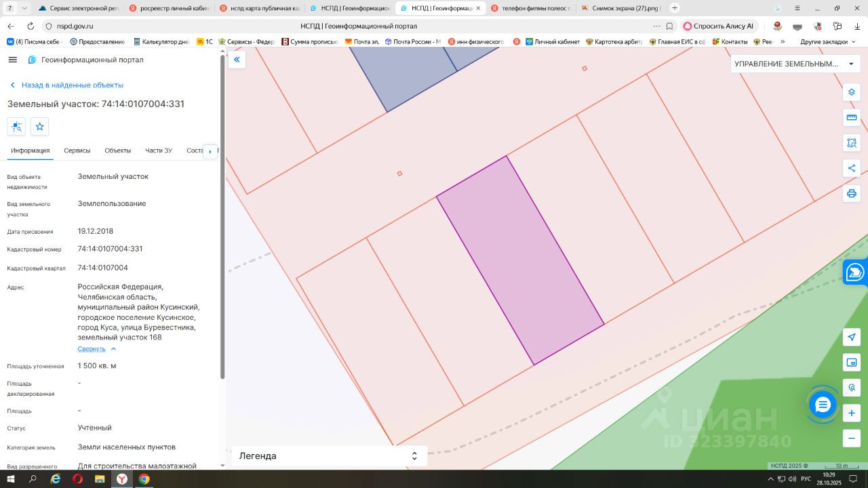
Task: Click Земли населенных пунктов value
Action: tap(127, 447)
